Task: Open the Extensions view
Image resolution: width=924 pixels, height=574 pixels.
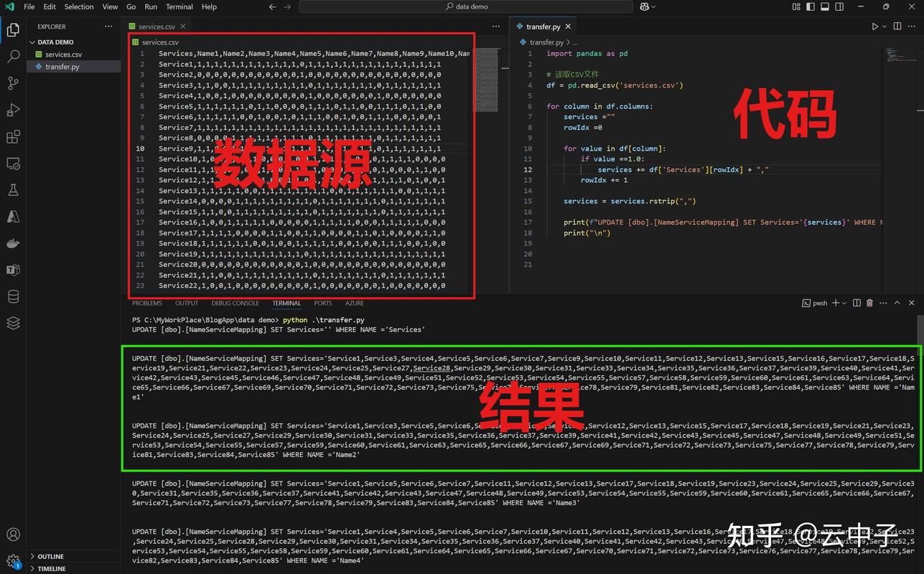Action: 13,136
